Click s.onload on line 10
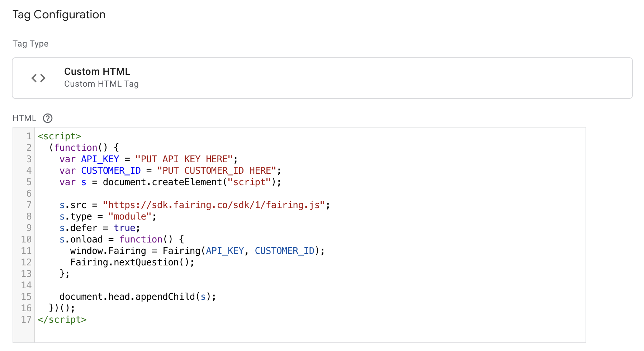The width and height of the screenshot is (644, 351). tap(81, 239)
